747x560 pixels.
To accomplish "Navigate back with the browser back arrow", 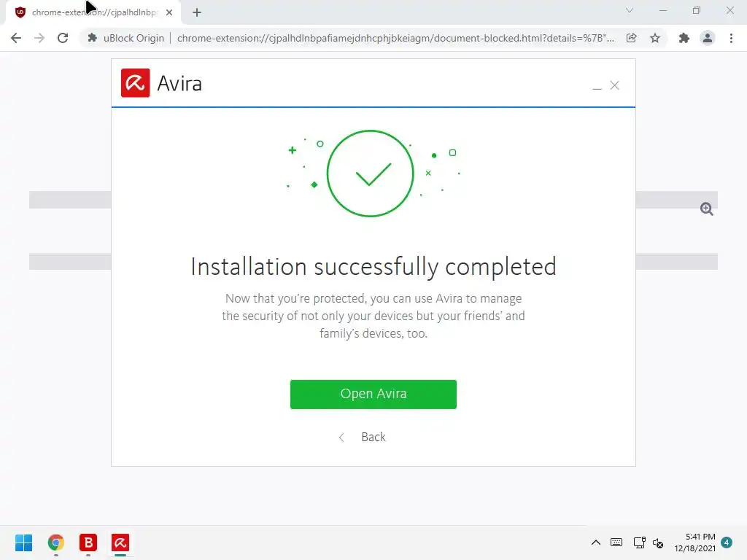I will tap(16, 38).
